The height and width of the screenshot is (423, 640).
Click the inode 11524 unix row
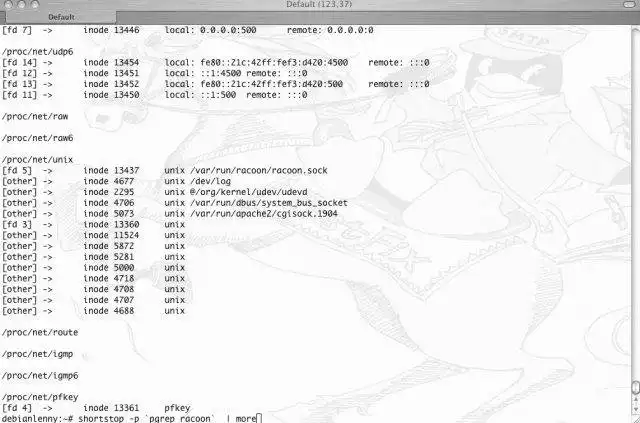coord(93,236)
